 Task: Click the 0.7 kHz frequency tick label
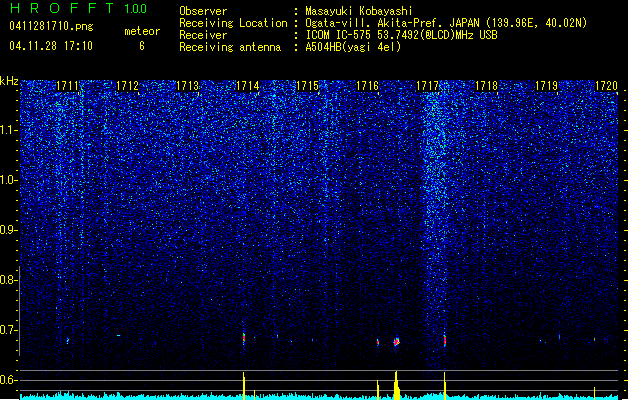click(8, 330)
